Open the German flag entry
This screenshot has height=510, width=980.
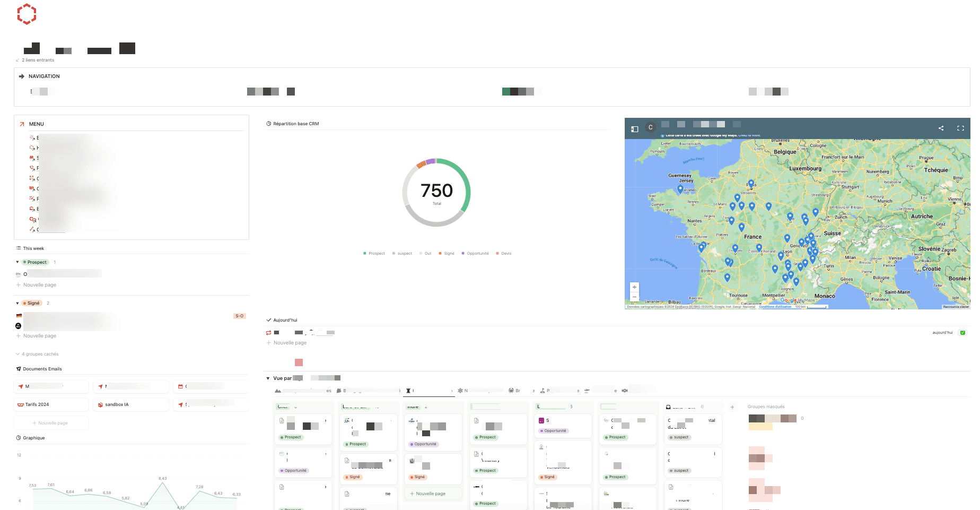tap(19, 316)
